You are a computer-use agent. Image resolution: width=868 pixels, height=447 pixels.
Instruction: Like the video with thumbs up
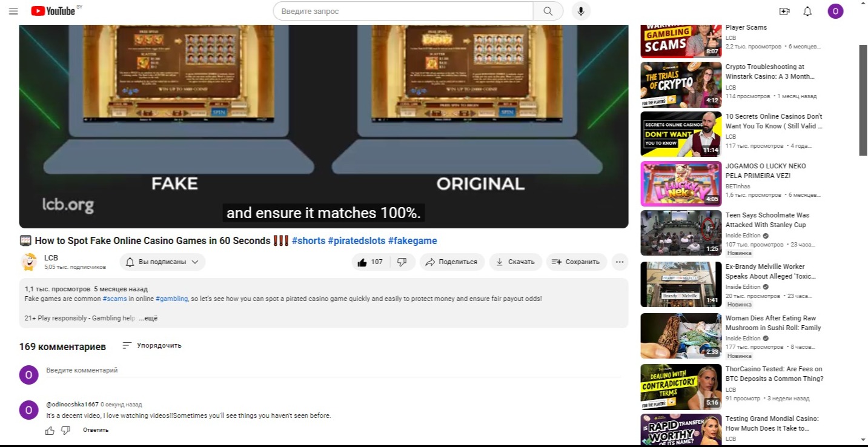point(370,262)
